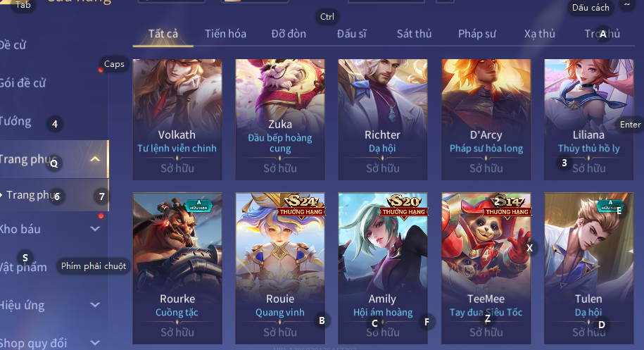Open the Vật phẩm sidebar entry
The image size is (644, 350).
[x=23, y=267]
